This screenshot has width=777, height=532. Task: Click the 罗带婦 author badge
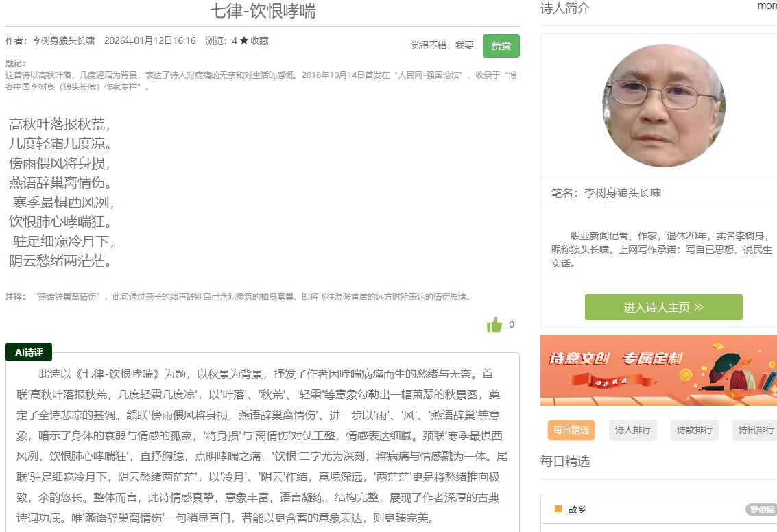(x=761, y=509)
